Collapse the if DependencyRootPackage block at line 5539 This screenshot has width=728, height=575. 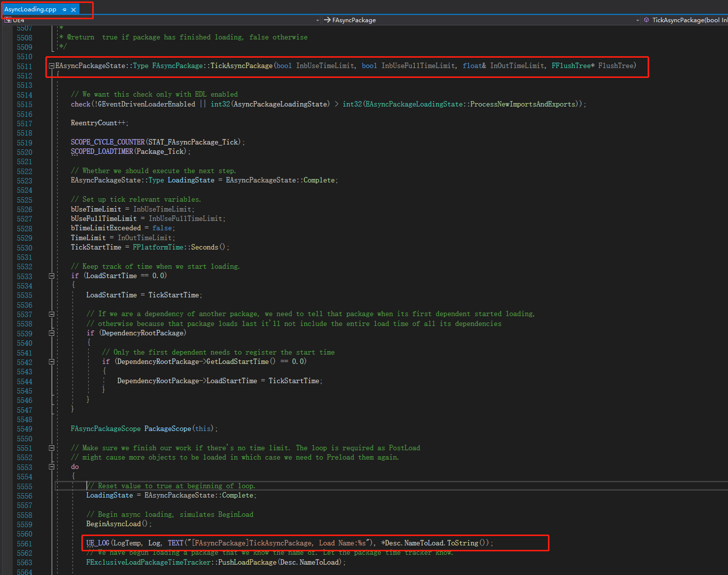pos(51,333)
